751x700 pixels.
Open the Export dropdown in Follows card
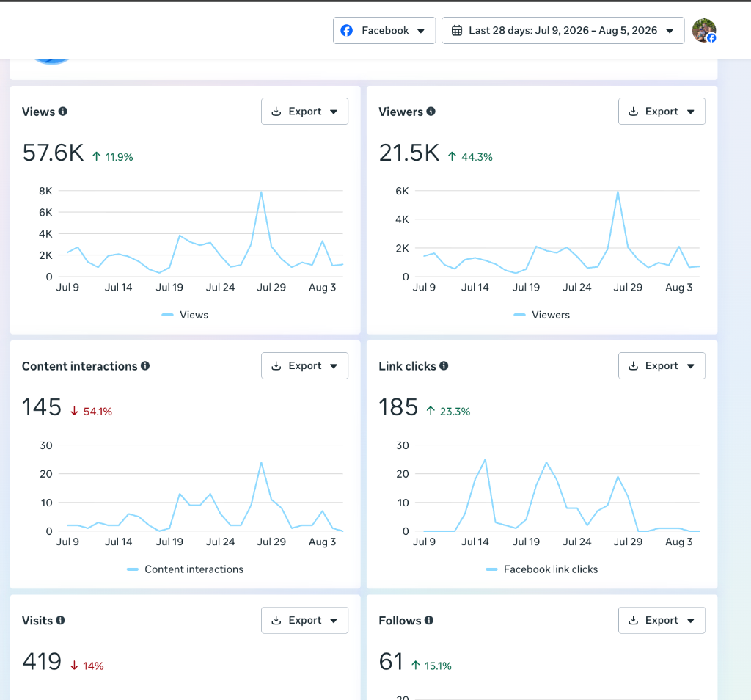(662, 620)
